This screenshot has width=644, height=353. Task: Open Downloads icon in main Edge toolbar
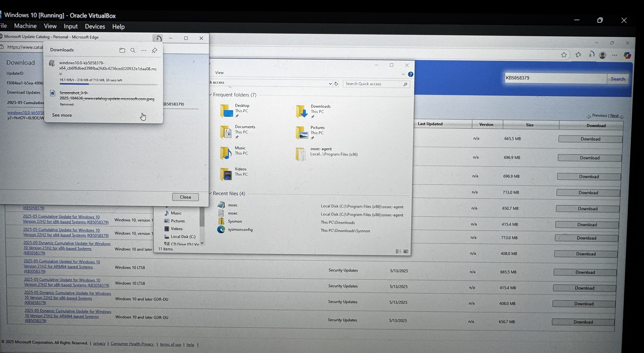pyautogui.click(x=591, y=54)
